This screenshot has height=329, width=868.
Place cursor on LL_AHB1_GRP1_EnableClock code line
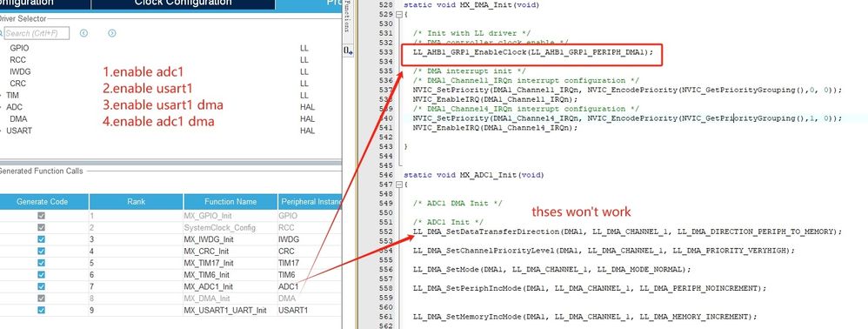tap(533, 52)
